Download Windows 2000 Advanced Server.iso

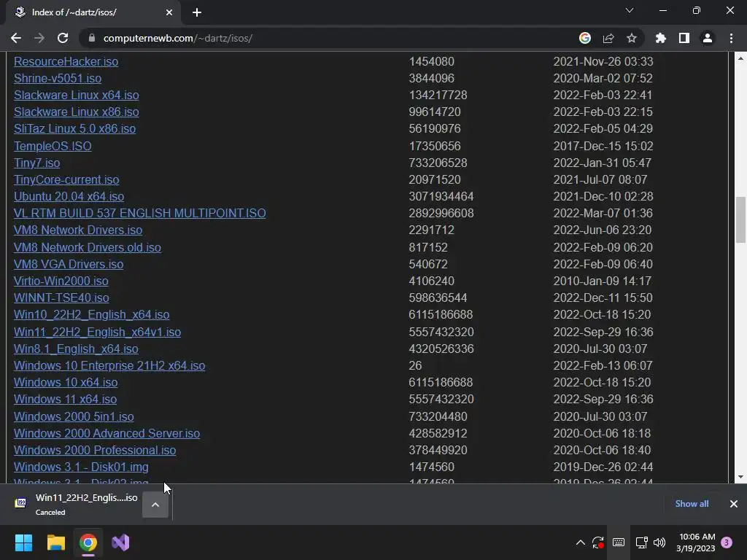107,433
